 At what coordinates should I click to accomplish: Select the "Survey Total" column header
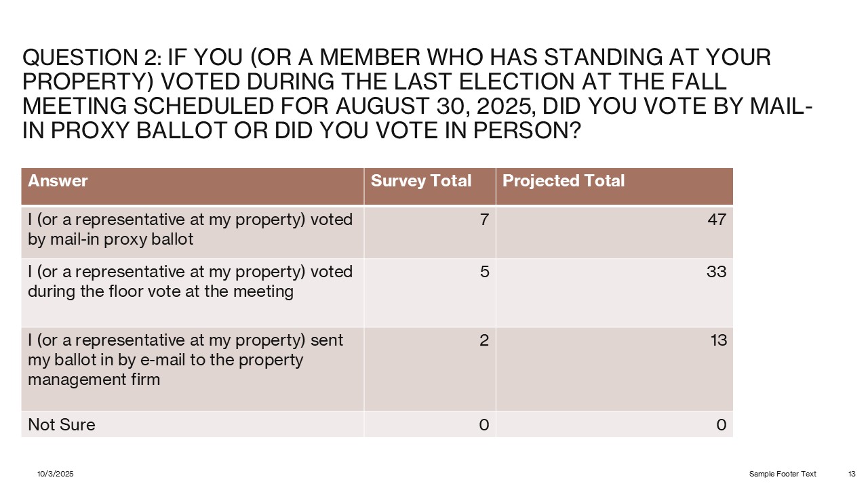point(421,181)
